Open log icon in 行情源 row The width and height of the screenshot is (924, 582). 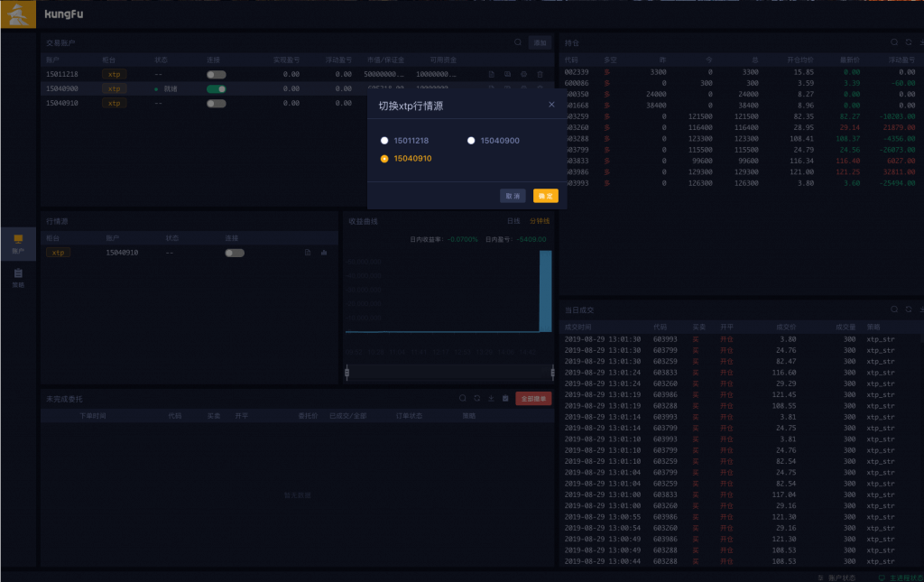(x=308, y=253)
